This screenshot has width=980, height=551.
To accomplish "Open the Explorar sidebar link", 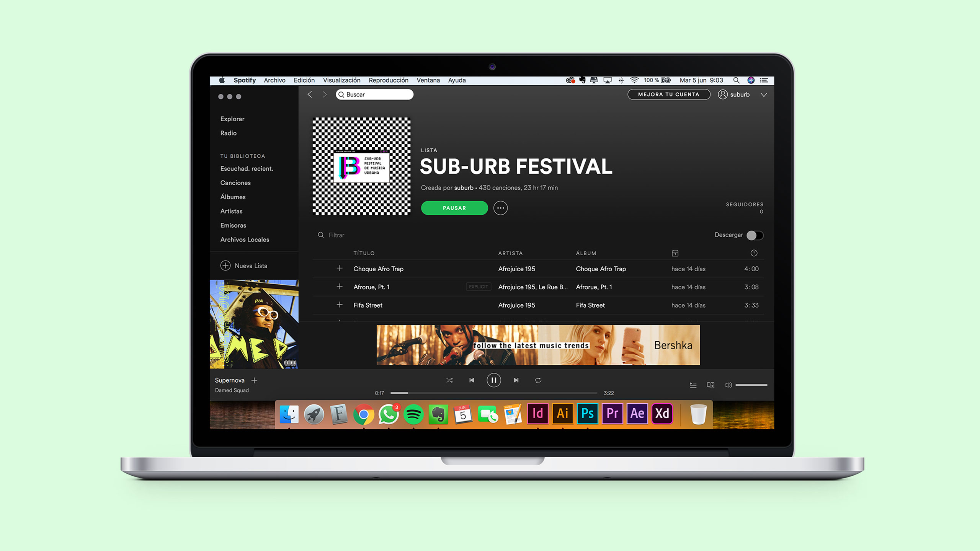I will pyautogui.click(x=232, y=119).
